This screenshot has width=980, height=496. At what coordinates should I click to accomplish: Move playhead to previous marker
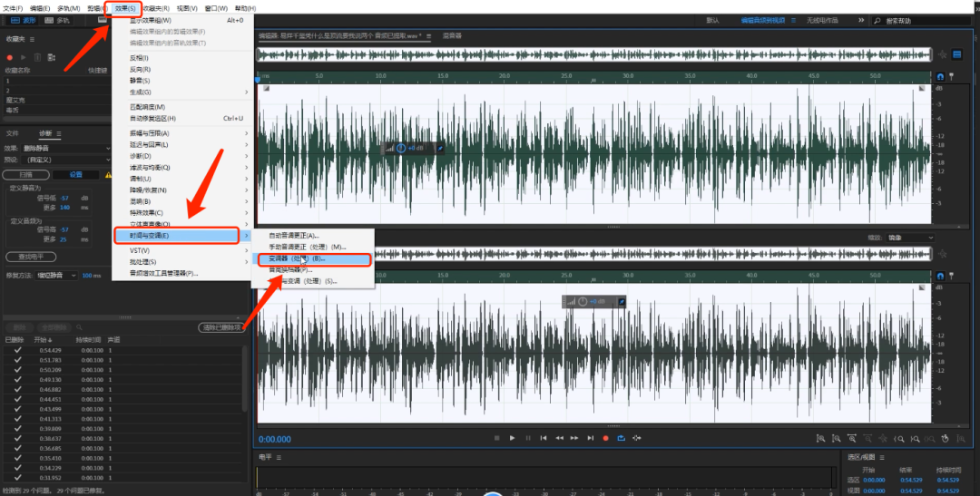point(544,438)
